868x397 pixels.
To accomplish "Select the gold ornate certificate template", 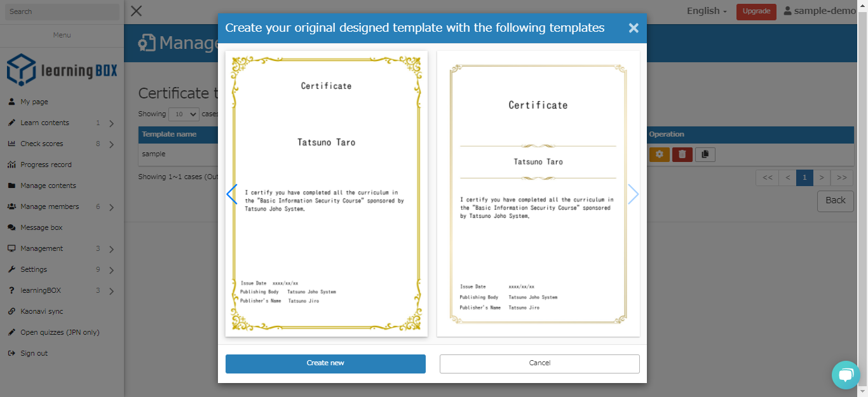I will 326,193.
